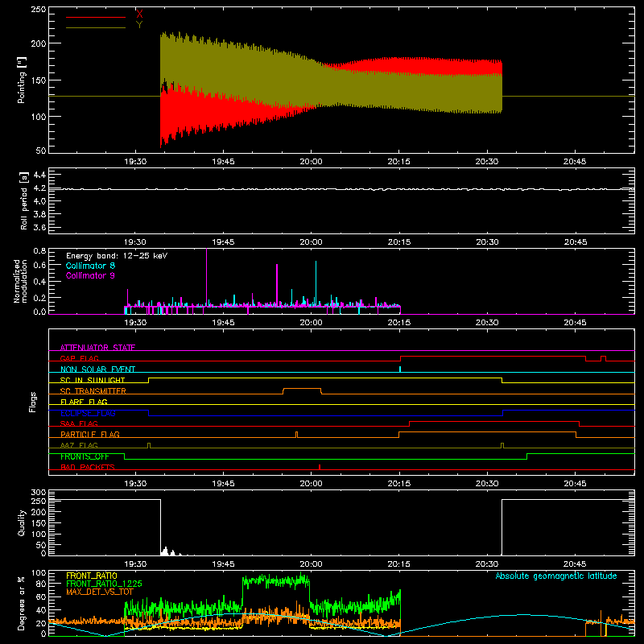This screenshot has width=644, height=644.
Task: Click '19:45' time label under Roll period plot
Action: click(223, 242)
